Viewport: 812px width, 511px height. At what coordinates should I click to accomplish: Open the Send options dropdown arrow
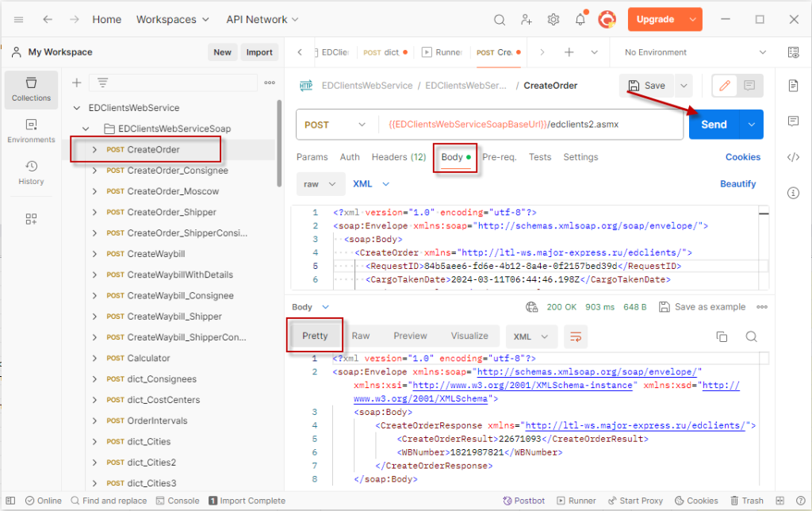pyautogui.click(x=752, y=125)
